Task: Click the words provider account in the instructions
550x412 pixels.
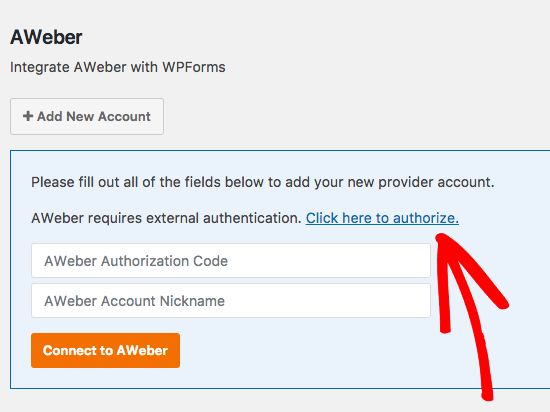Action: click(x=436, y=182)
